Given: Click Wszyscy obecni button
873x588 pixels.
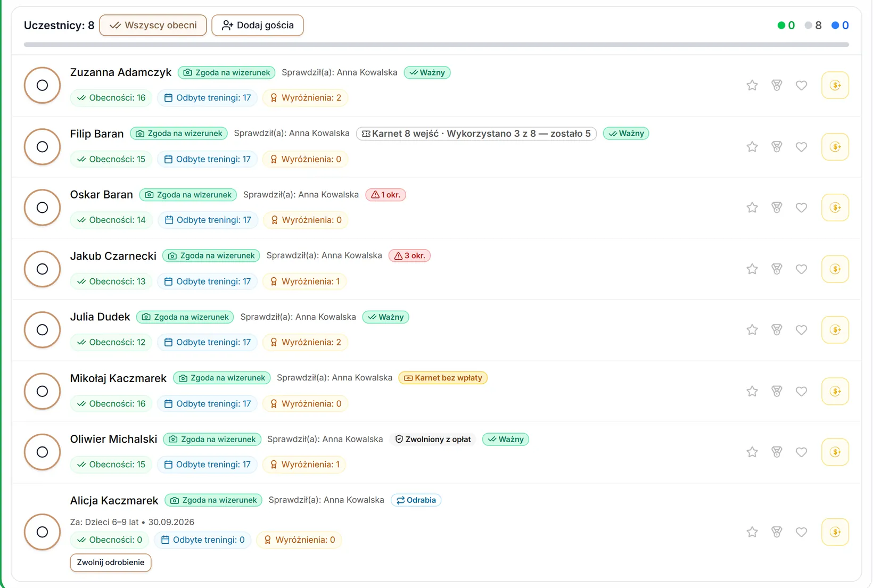Looking at the screenshot, I should [153, 25].
